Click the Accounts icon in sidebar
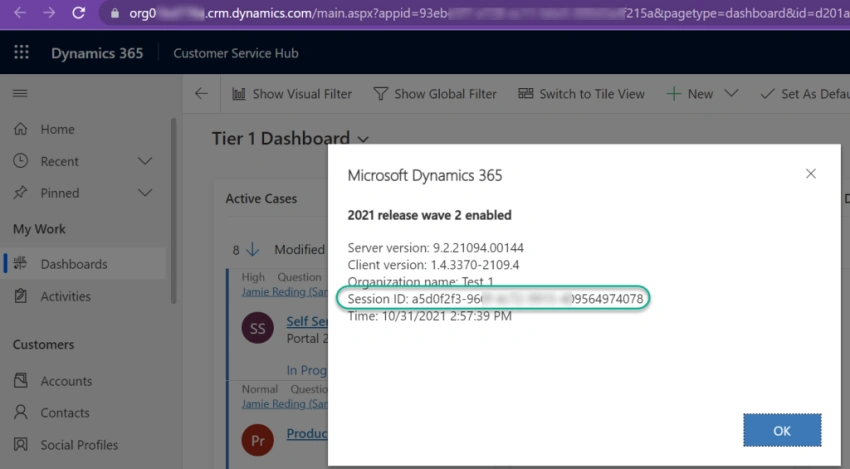850x469 pixels. coord(21,381)
